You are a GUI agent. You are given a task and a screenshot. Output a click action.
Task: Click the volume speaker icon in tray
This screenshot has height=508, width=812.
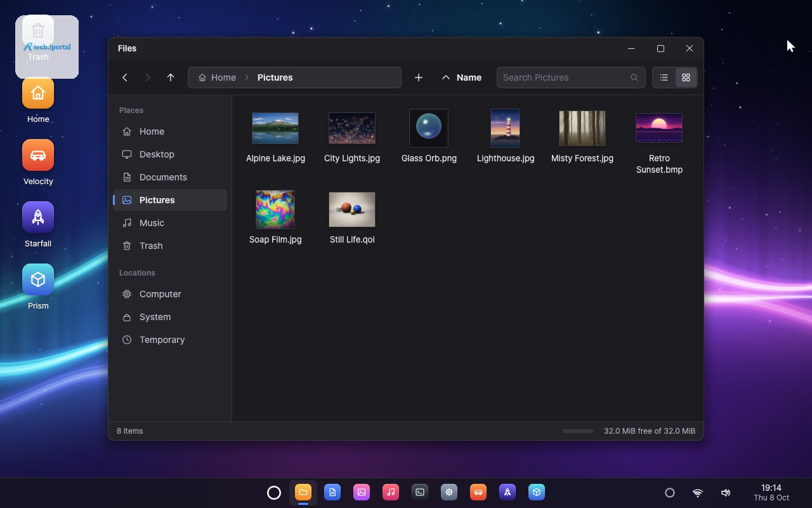point(726,493)
